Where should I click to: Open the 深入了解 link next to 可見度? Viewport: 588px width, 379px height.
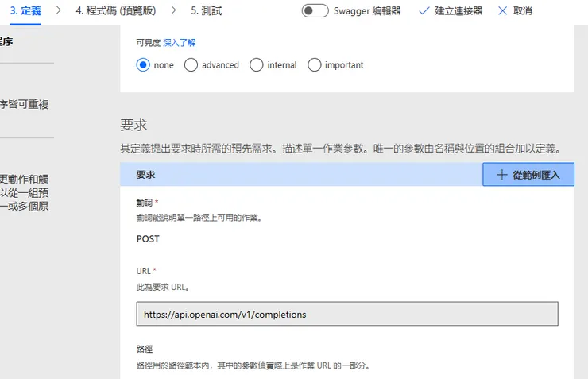pos(179,43)
